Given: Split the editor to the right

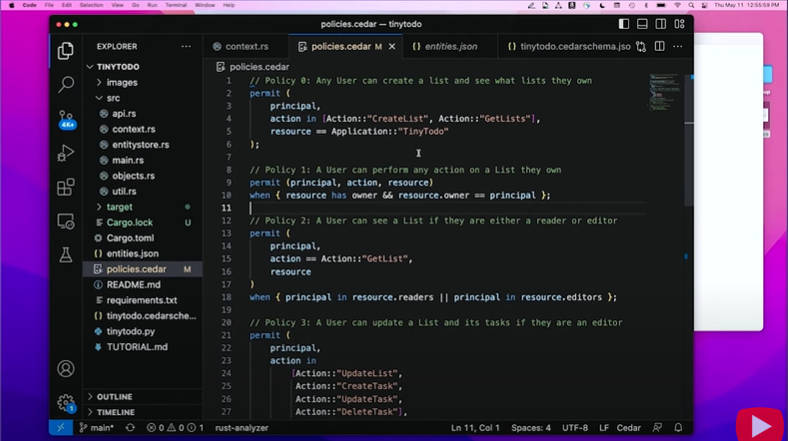Looking at the screenshot, I should click(659, 46).
